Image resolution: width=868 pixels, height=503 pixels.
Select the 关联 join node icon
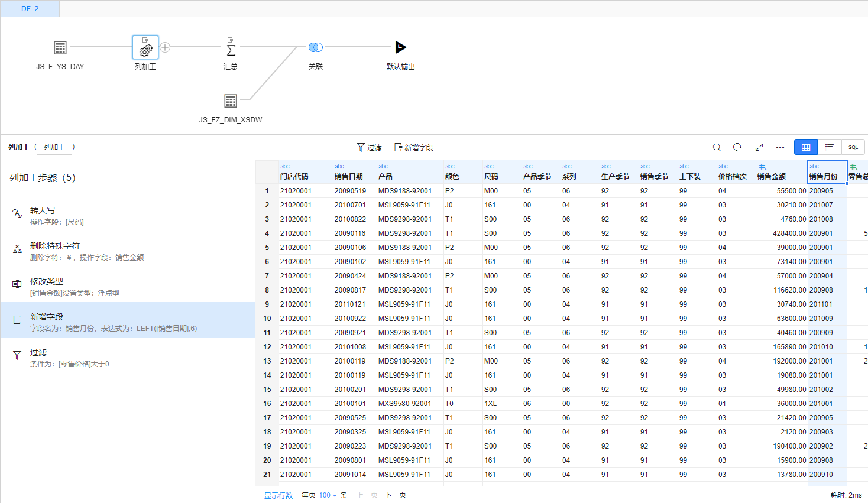point(316,47)
